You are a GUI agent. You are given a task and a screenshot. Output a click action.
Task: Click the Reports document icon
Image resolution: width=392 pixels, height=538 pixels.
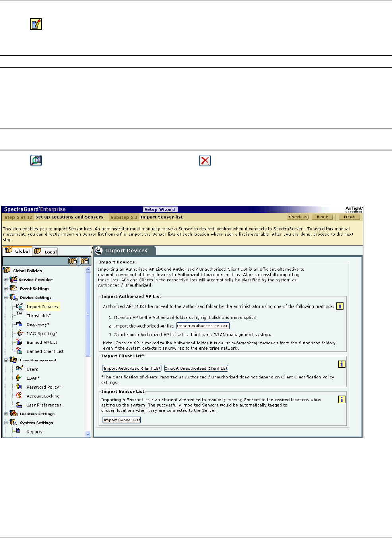[18, 431]
